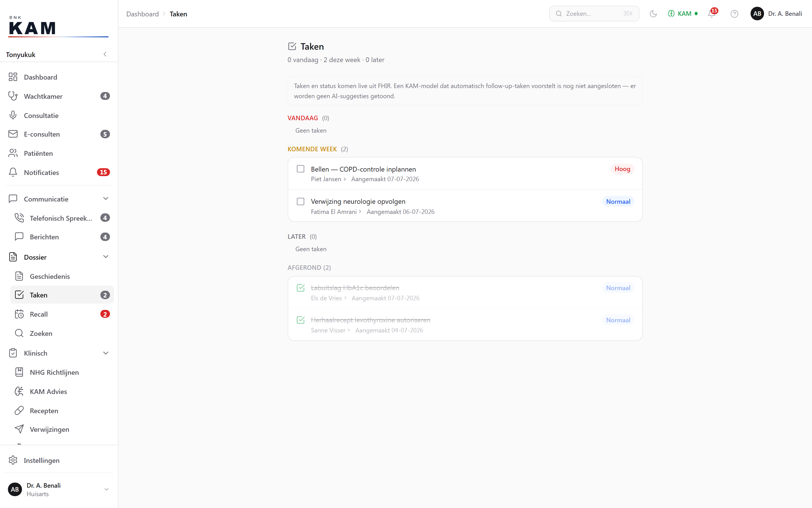Image resolution: width=812 pixels, height=508 pixels.
Task: Select Taken in the sidebar
Action: coord(62,295)
